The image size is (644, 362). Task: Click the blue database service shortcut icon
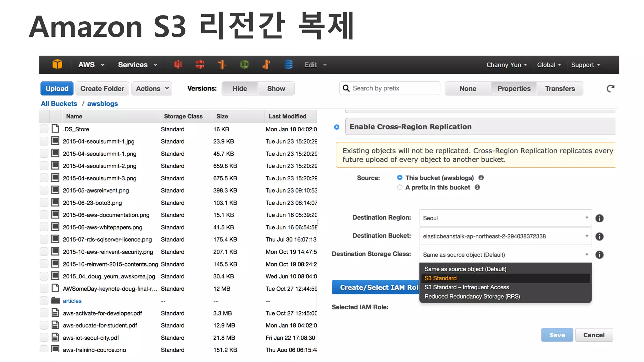pyautogui.click(x=288, y=65)
